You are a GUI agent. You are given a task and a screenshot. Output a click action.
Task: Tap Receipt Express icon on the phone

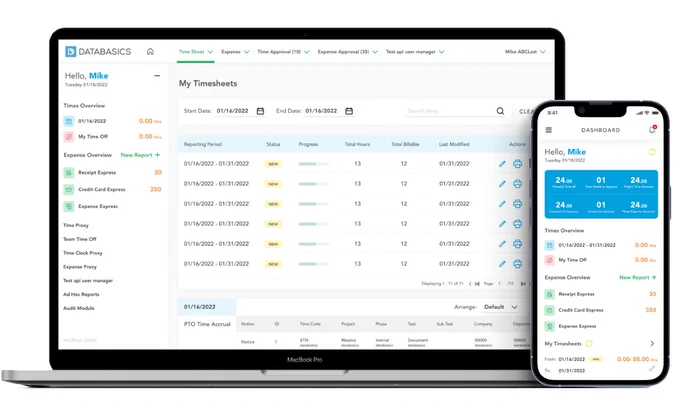[549, 294]
